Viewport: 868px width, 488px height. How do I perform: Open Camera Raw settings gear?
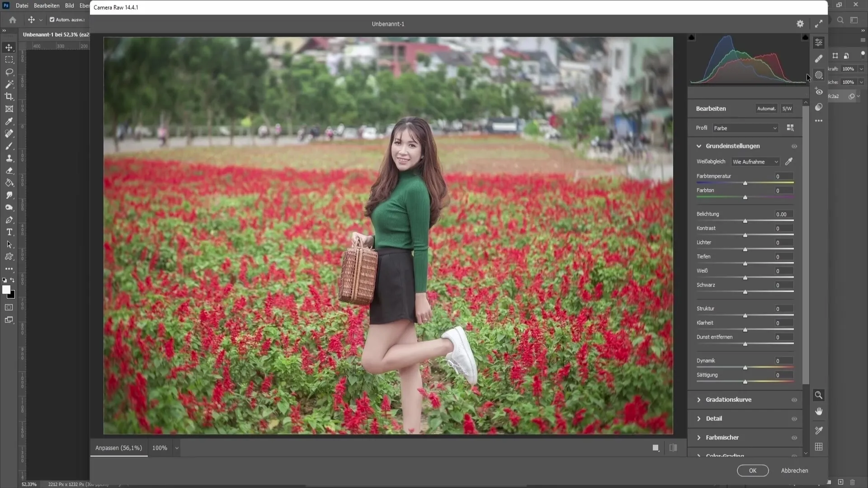pos(800,23)
